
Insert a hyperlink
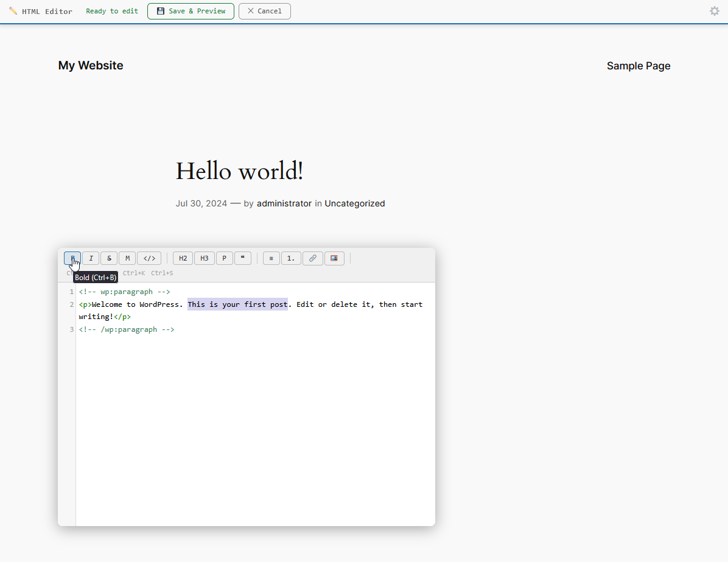[312, 258]
